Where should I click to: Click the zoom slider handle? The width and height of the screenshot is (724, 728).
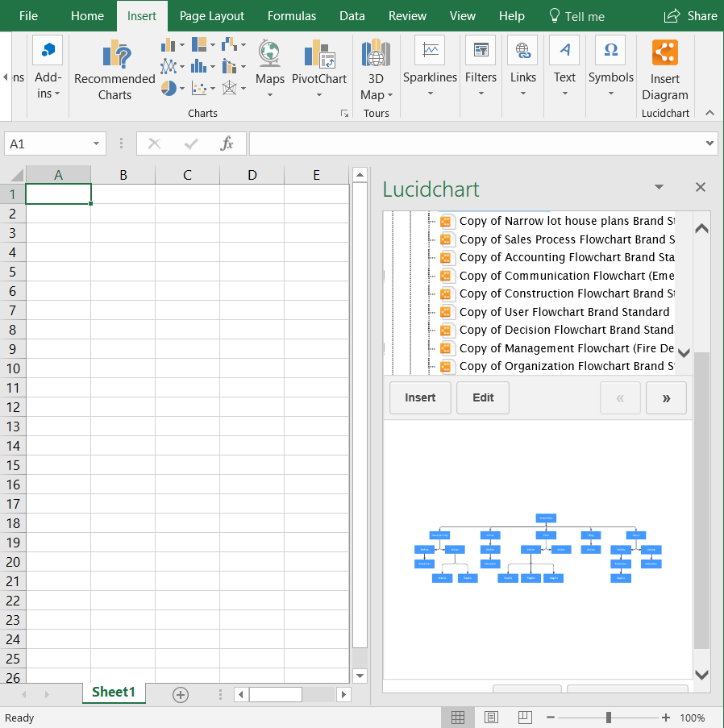(609, 718)
